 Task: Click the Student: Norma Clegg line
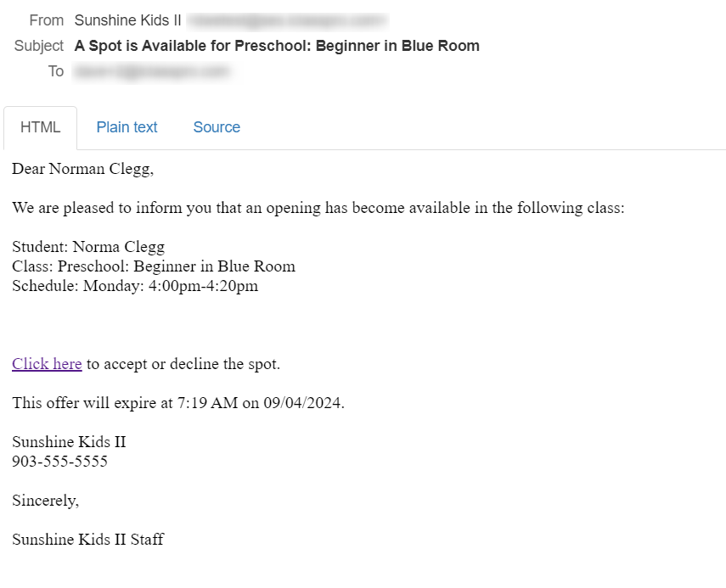[x=88, y=247]
